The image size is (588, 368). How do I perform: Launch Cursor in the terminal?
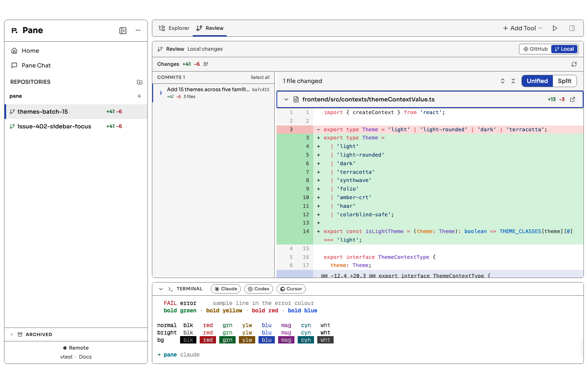tap(291, 289)
